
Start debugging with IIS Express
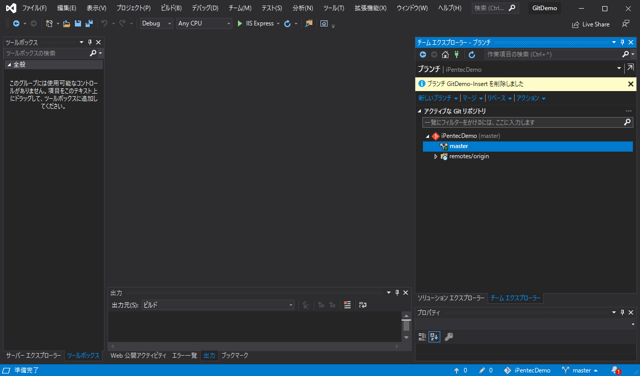256,24
